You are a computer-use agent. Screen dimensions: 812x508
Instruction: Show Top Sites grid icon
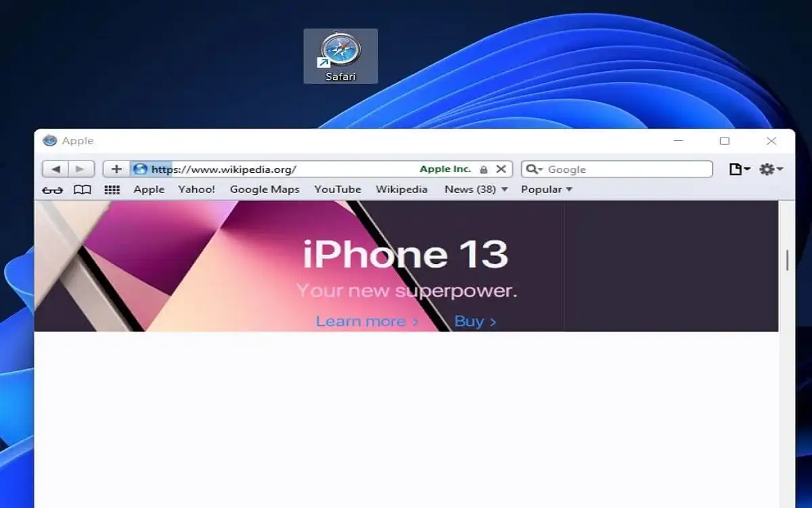click(112, 190)
